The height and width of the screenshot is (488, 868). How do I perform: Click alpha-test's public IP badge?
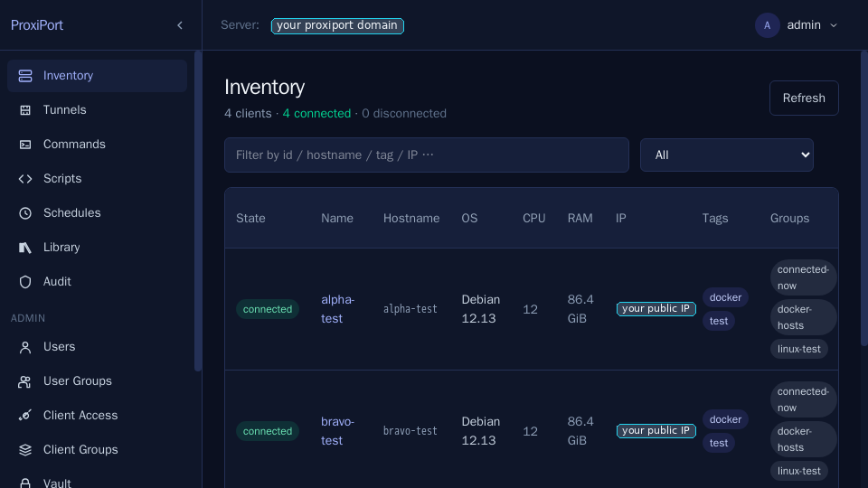coord(656,309)
